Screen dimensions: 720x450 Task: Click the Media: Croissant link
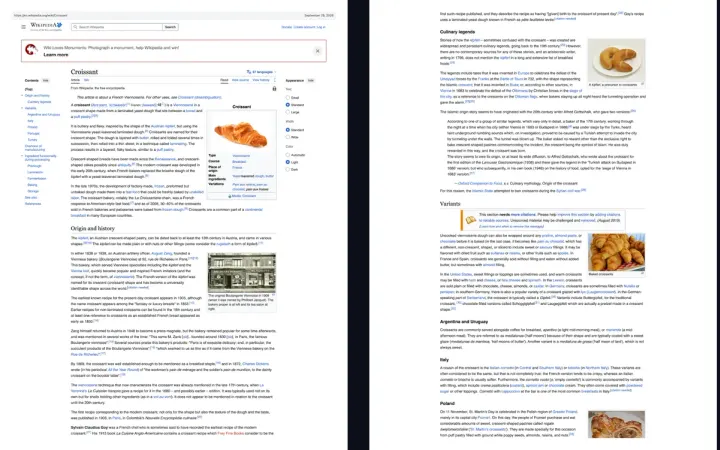pos(244,196)
